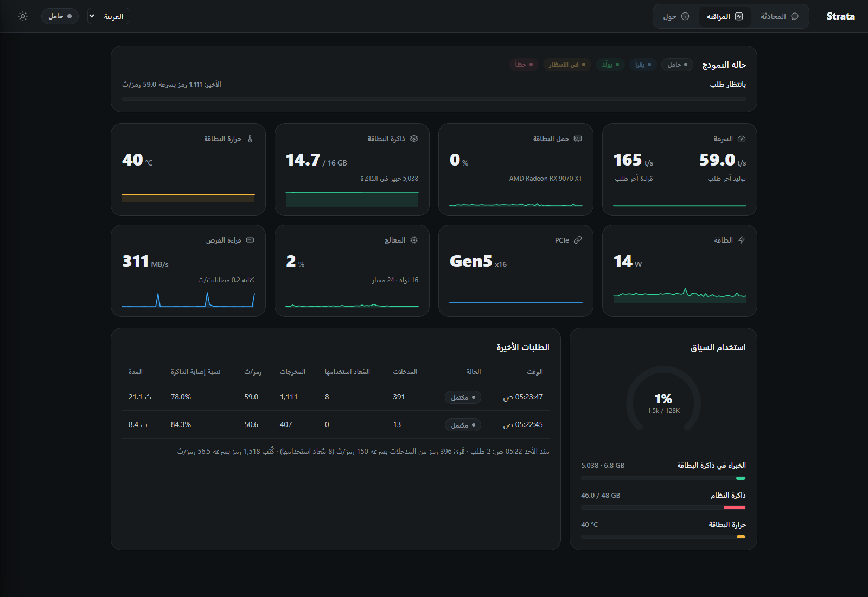Click the نسبة إصابة الذاكرة column header

[x=196, y=372]
